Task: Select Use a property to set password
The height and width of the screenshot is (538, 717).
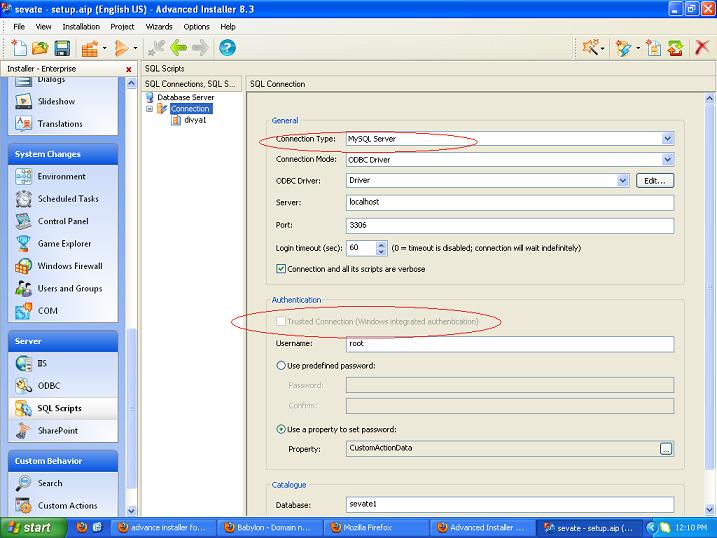Action: point(281,429)
